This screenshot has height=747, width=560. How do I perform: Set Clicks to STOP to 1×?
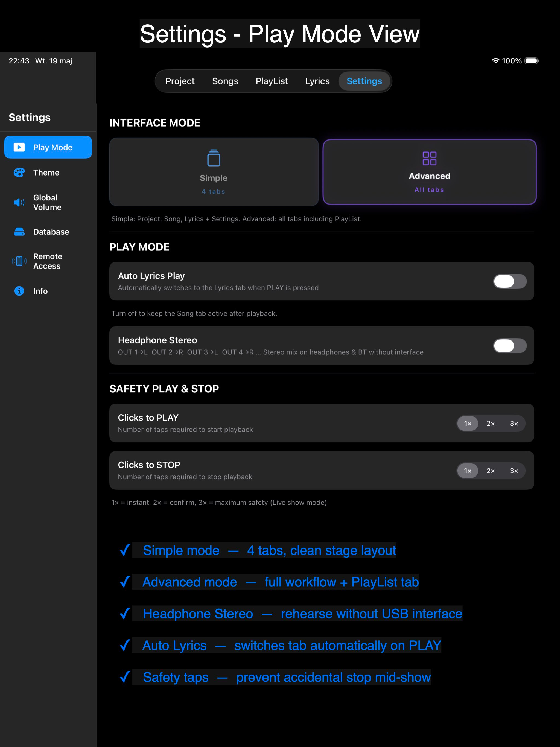[468, 471]
